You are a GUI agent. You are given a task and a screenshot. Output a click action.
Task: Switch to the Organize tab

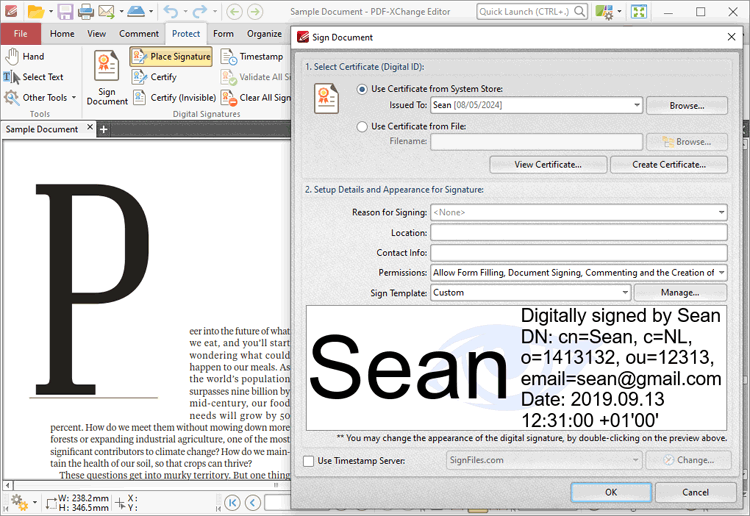point(264,33)
